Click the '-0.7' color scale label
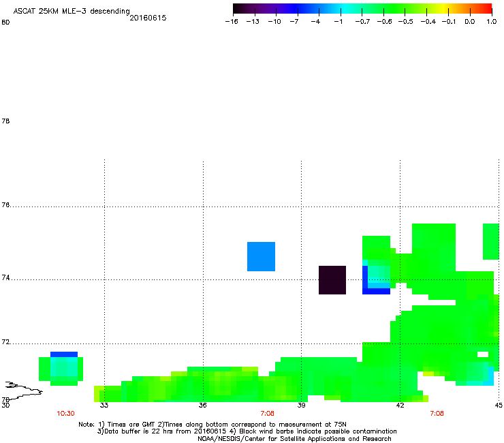 coord(362,22)
